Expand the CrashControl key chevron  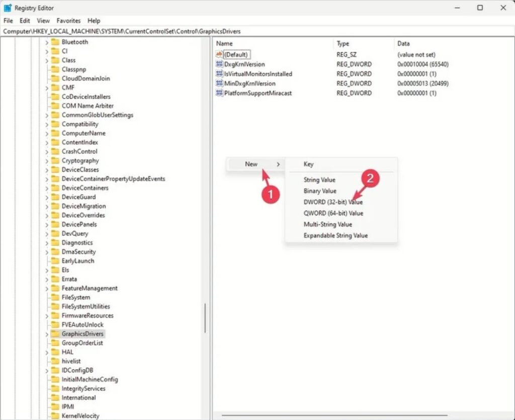tap(47, 151)
